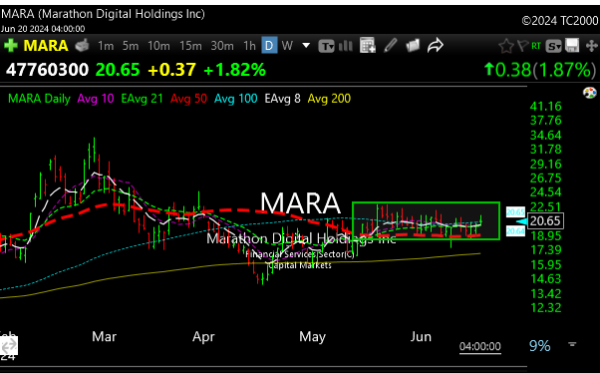600x373 pixels.
Task: Click the lower cyan 20.64 price tag
Action: click(x=515, y=231)
